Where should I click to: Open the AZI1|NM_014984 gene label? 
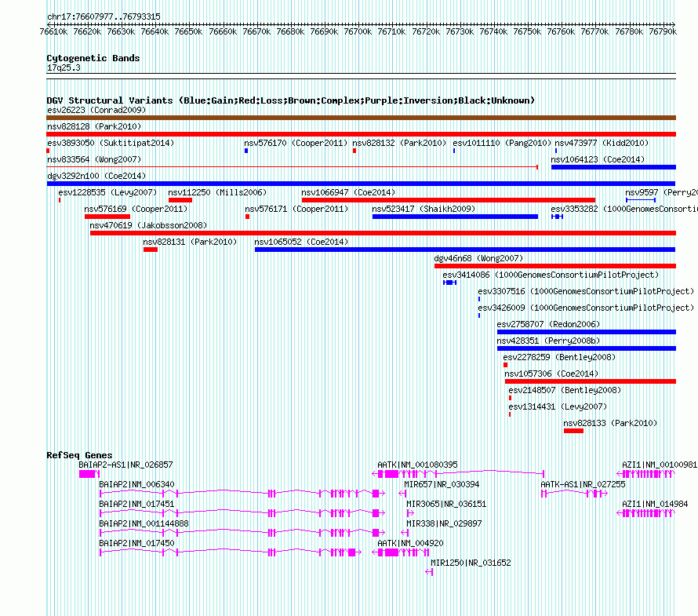coord(655,504)
